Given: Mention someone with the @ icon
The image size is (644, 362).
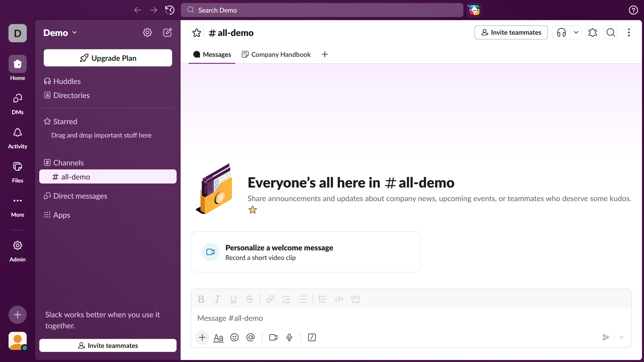Looking at the screenshot, I should pyautogui.click(x=251, y=337).
